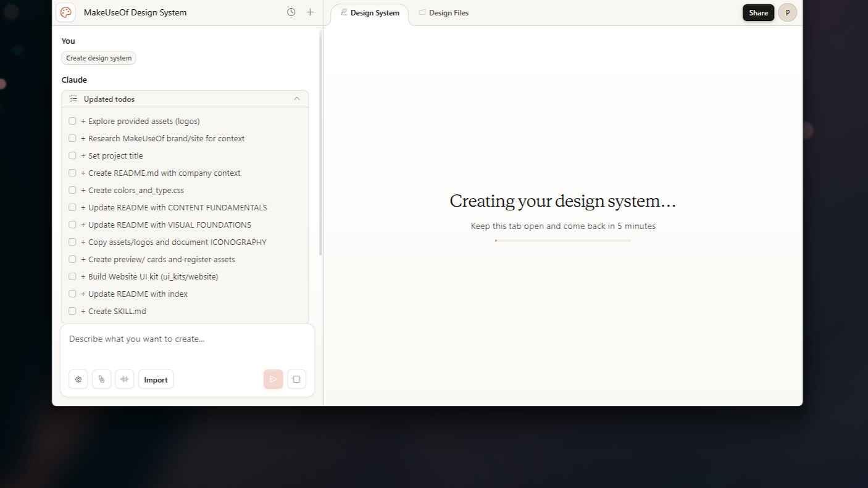
Task: Click the Create design system chip
Action: pos(99,58)
